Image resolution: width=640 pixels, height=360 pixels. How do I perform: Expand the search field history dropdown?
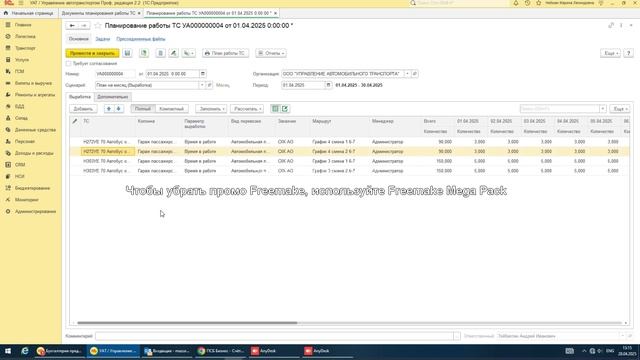pos(602,109)
